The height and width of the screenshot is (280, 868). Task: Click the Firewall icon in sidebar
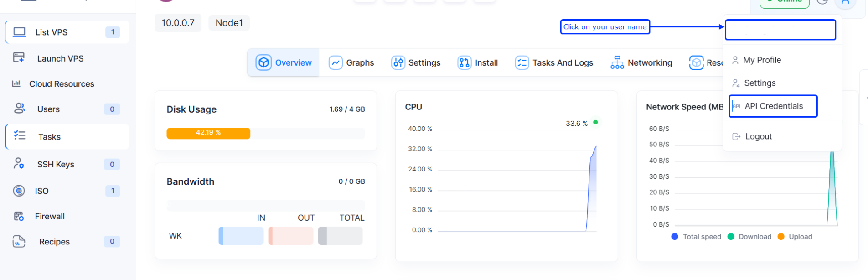point(19,216)
